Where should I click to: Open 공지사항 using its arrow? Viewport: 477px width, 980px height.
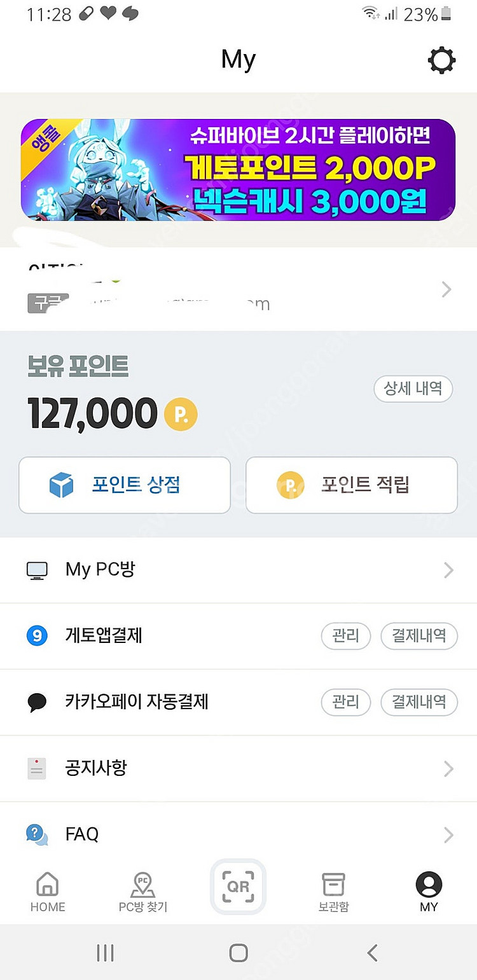click(x=448, y=769)
